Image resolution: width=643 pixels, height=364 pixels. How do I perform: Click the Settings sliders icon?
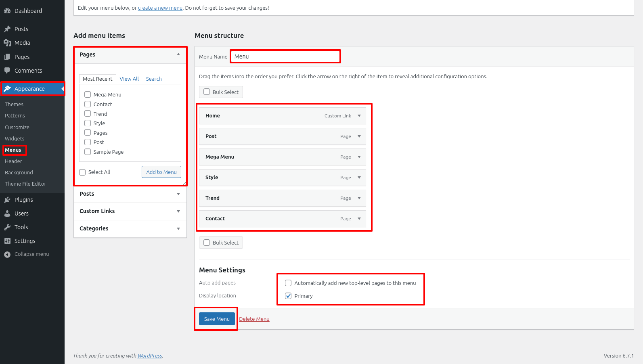(x=7, y=241)
